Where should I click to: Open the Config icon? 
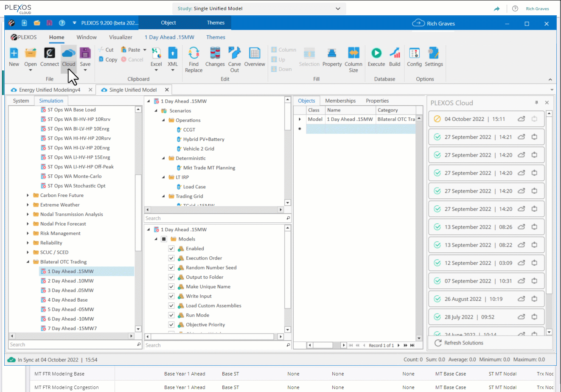pos(415,53)
